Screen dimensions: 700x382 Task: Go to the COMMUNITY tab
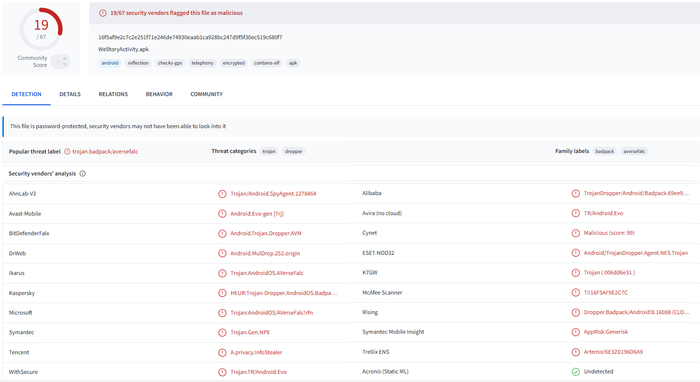click(x=207, y=94)
